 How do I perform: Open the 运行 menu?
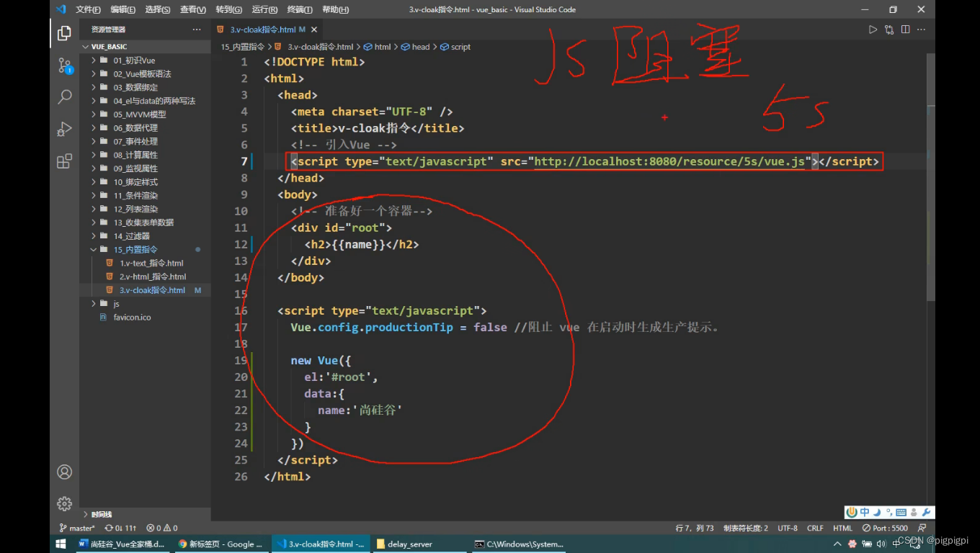[264, 9]
